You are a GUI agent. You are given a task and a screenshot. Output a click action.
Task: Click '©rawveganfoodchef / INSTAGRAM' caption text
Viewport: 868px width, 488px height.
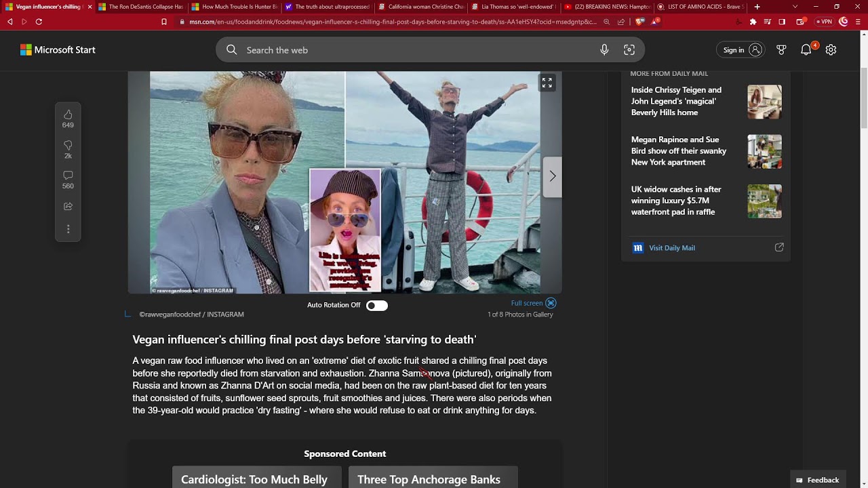coord(191,314)
